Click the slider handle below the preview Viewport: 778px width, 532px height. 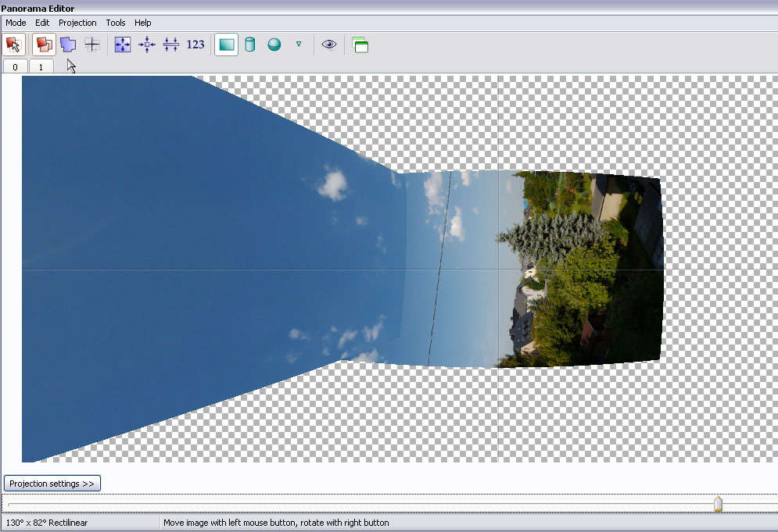[718, 505]
